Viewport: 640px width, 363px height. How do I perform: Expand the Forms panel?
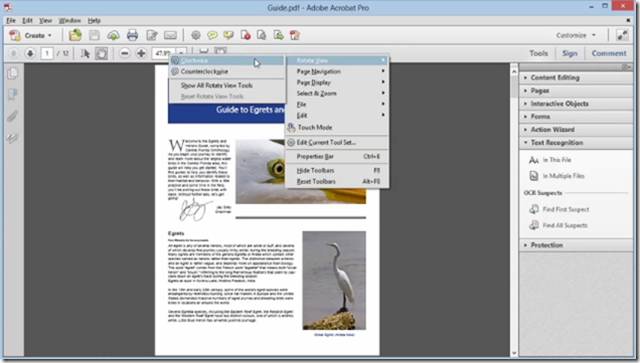(576, 117)
